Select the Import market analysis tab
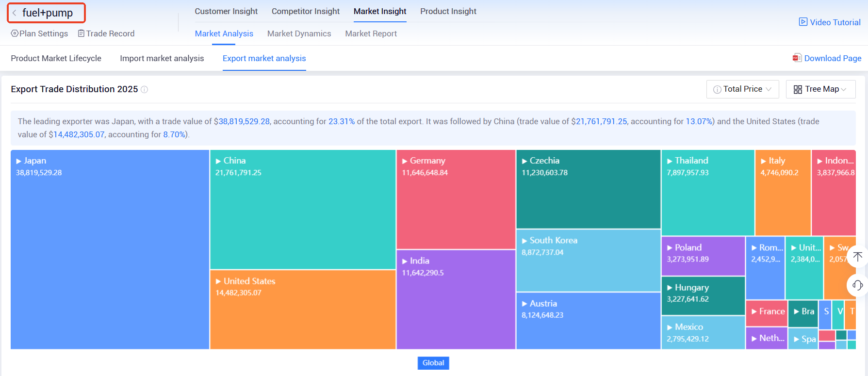 (x=162, y=58)
